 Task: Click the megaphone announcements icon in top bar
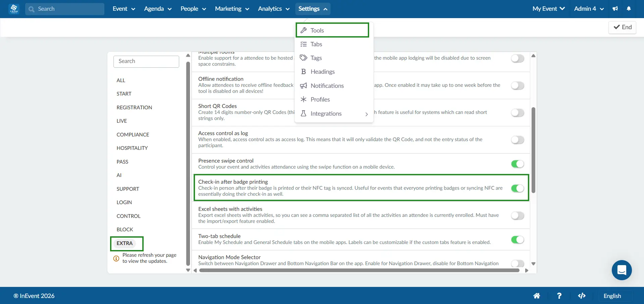click(615, 9)
